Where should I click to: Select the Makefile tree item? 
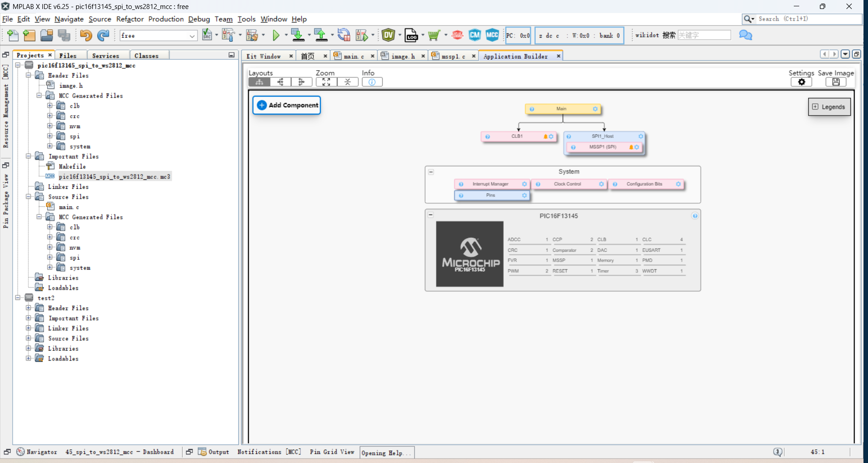(72, 166)
